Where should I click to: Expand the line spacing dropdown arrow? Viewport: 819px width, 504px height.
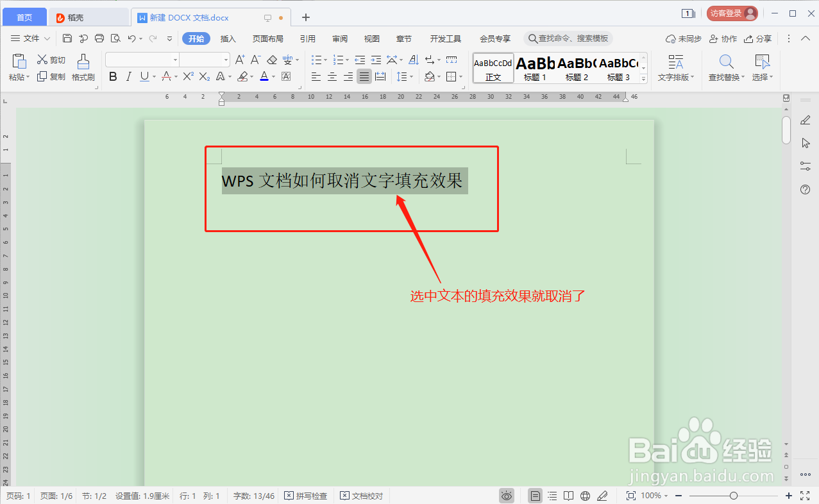(x=412, y=77)
